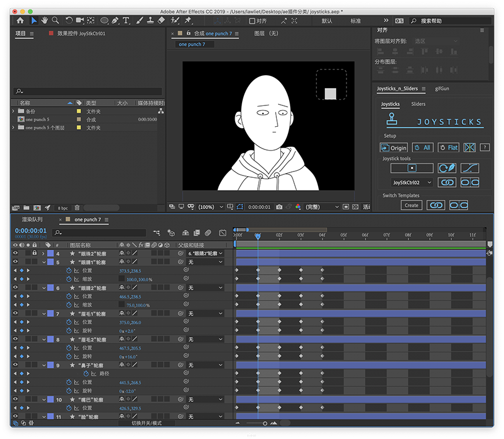The height and width of the screenshot is (439, 504).
Task: Click the Create button under Switch Templates
Action: pos(411,205)
